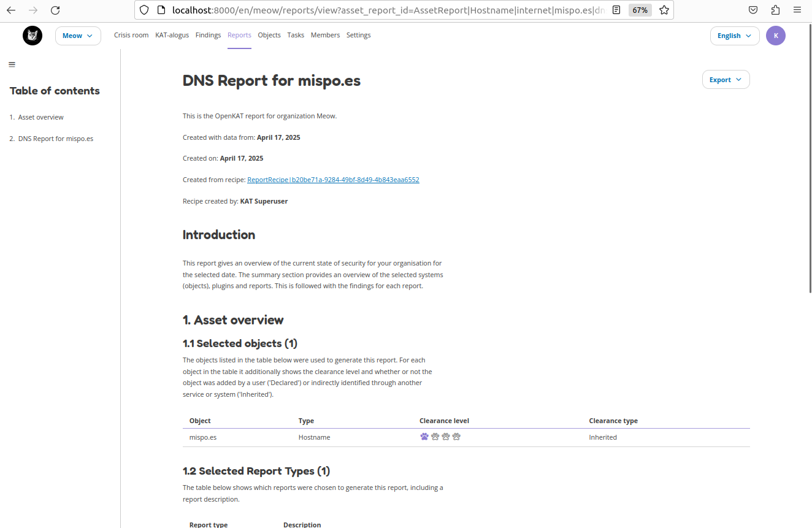
Task: Open the English language dropdown
Action: (735, 36)
